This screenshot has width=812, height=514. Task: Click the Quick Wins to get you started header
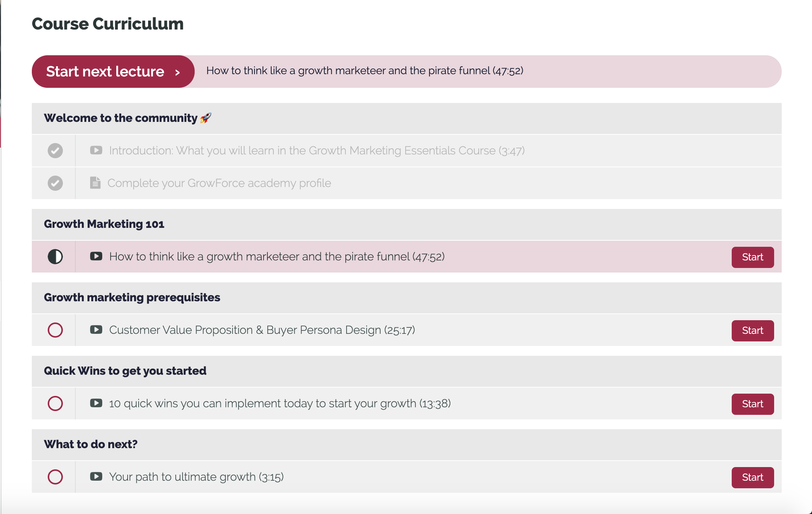click(126, 371)
